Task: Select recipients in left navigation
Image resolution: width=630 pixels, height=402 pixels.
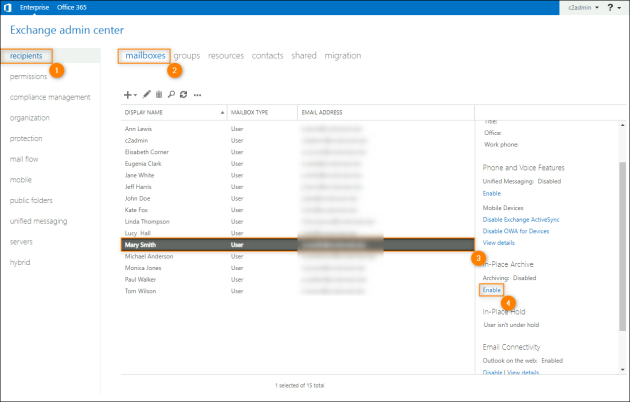Action: (x=26, y=56)
